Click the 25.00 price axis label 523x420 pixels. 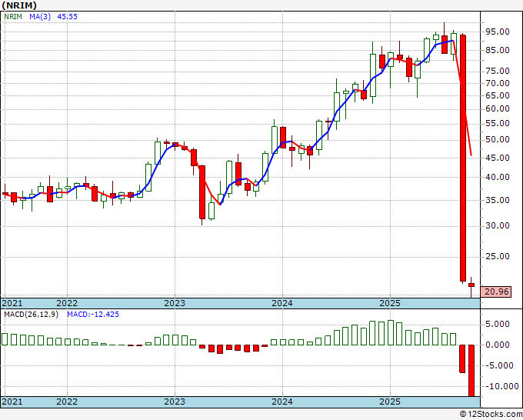pyautogui.click(x=498, y=256)
